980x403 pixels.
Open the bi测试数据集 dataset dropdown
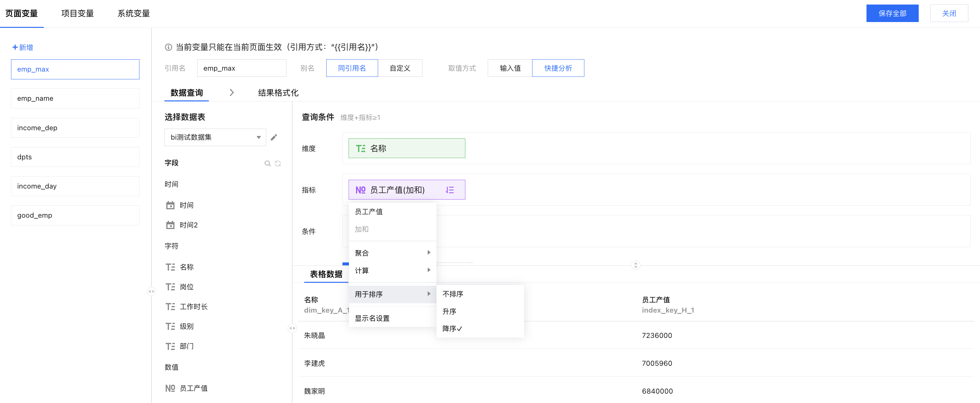(x=215, y=137)
